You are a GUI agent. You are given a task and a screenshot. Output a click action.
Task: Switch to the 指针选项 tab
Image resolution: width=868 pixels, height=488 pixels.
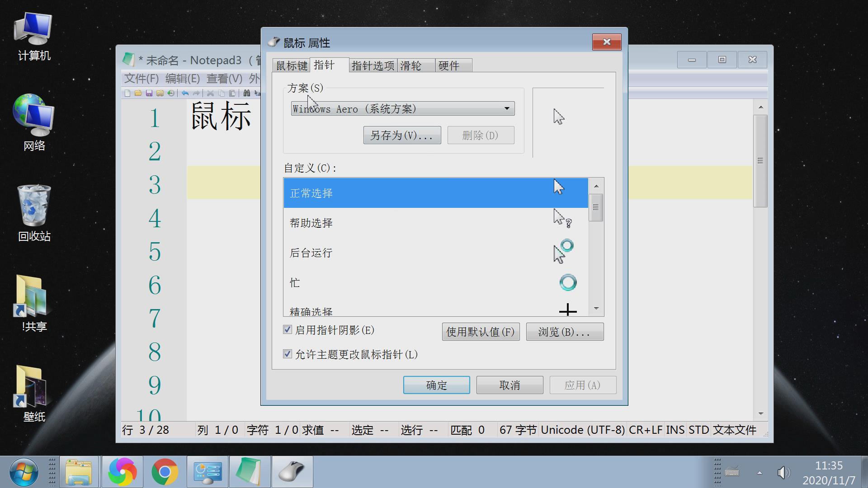coord(373,66)
